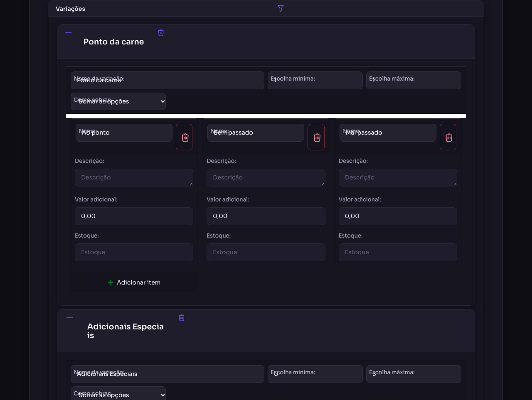This screenshot has width=532, height=400.
Task: Edit the Adicionais Especiais variation name field
Action: pos(167,374)
